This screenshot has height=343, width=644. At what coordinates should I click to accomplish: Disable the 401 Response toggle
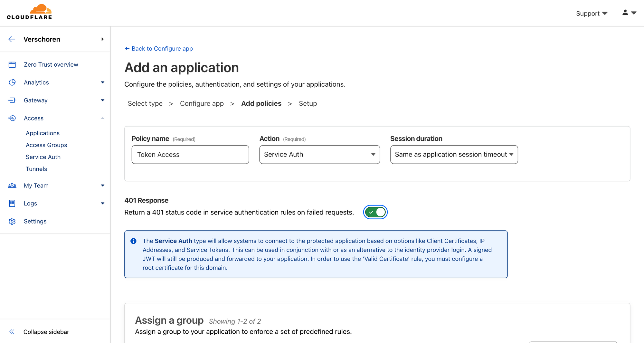375,212
